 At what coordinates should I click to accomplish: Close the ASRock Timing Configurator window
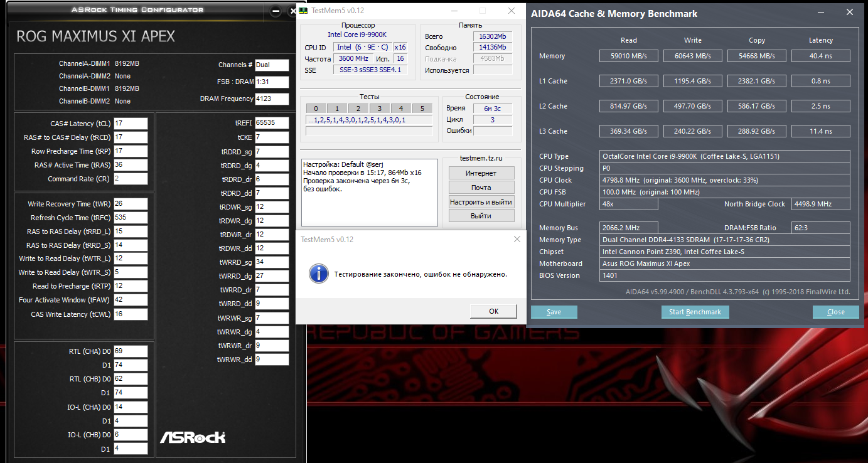(292, 11)
